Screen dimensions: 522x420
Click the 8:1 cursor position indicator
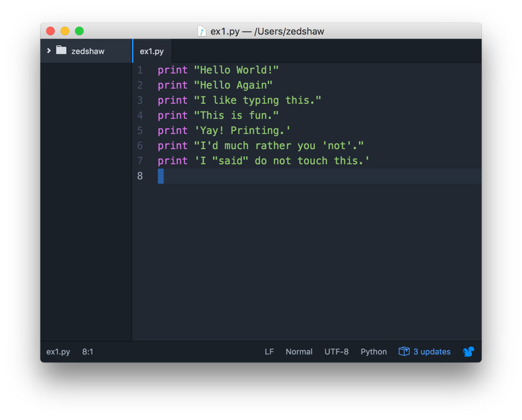(x=88, y=352)
